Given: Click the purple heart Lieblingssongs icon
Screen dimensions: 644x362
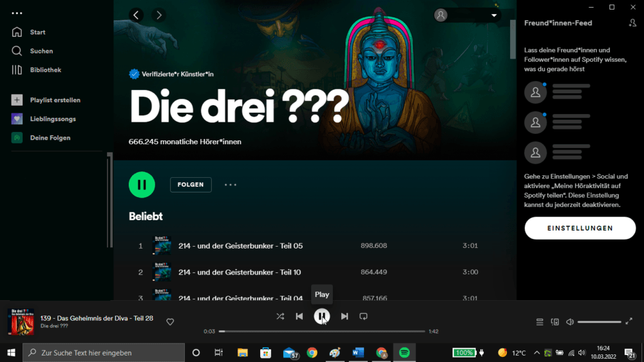Looking at the screenshot, I should 17,119.
